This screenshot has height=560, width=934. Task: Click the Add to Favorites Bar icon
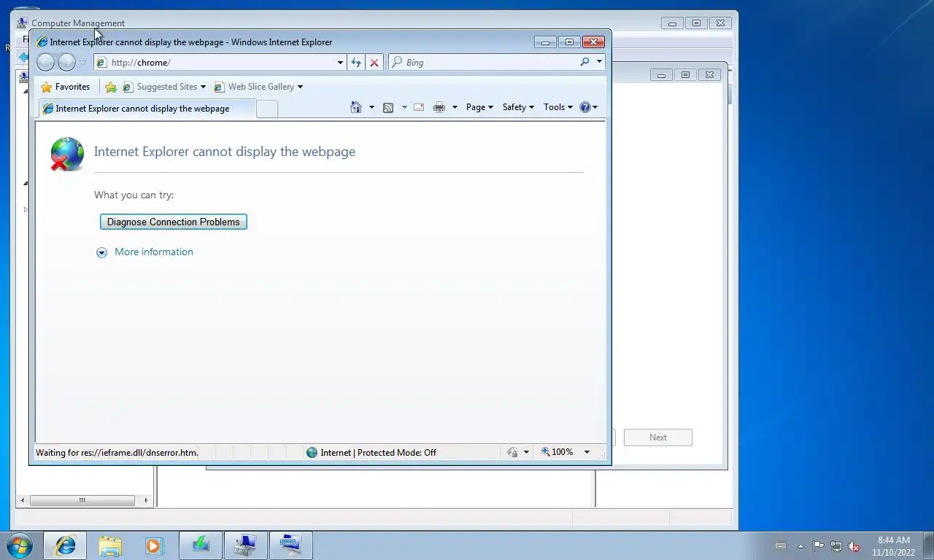click(x=111, y=87)
